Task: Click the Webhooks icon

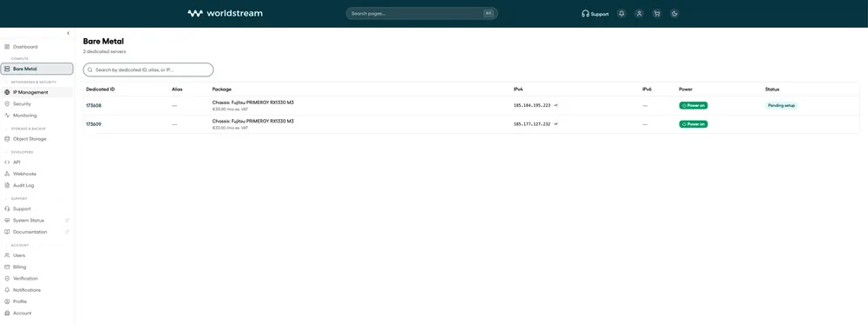Action: [x=7, y=174]
